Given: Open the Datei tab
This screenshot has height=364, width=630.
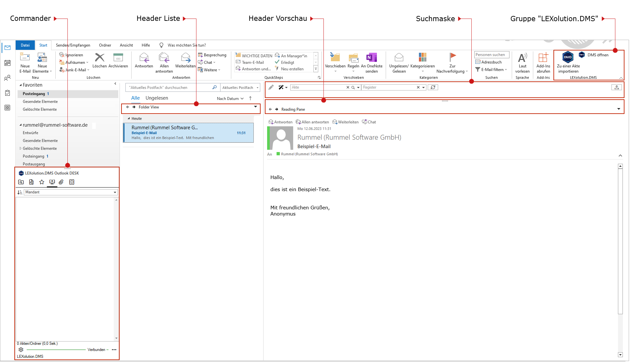Looking at the screenshot, I should tap(25, 45).
